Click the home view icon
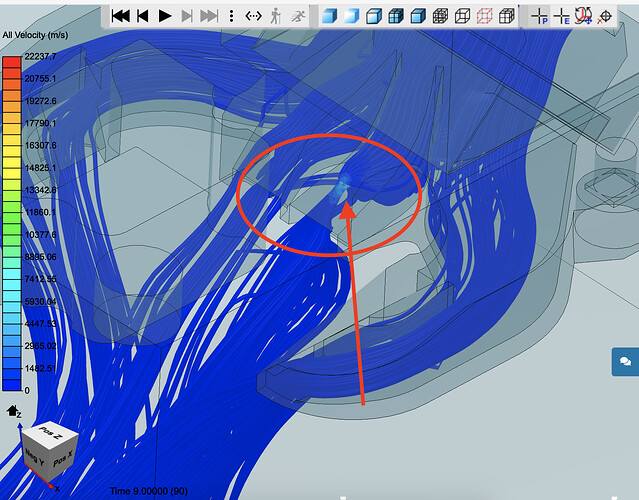The image size is (639, 500). (x=13, y=410)
